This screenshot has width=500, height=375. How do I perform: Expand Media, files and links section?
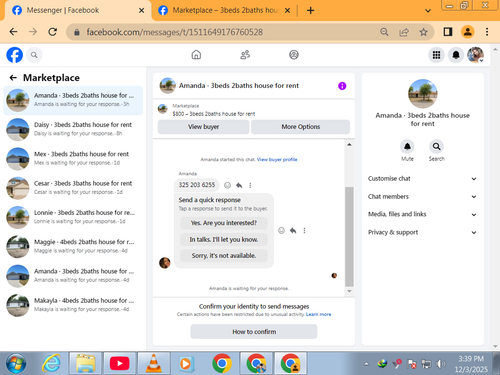[422, 214]
